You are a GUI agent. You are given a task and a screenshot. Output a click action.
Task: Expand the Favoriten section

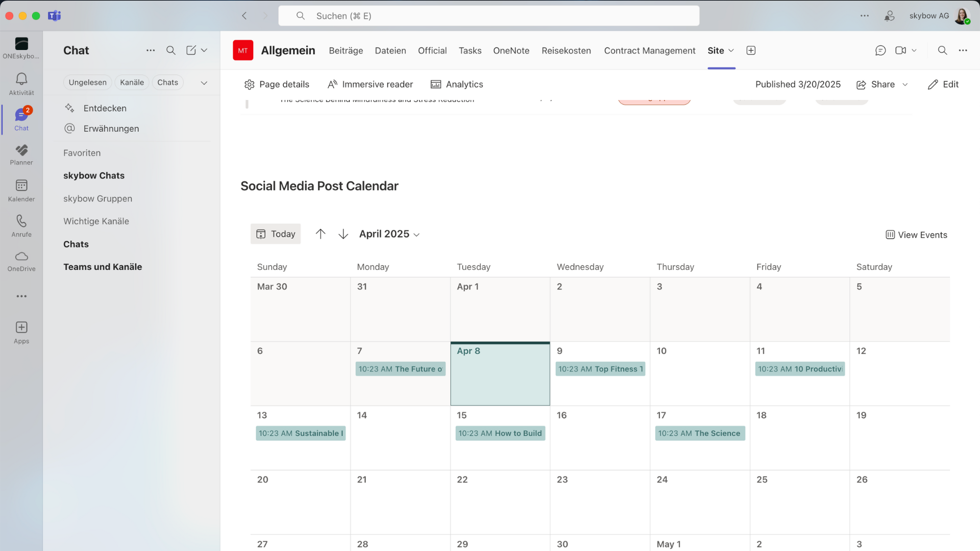point(82,153)
